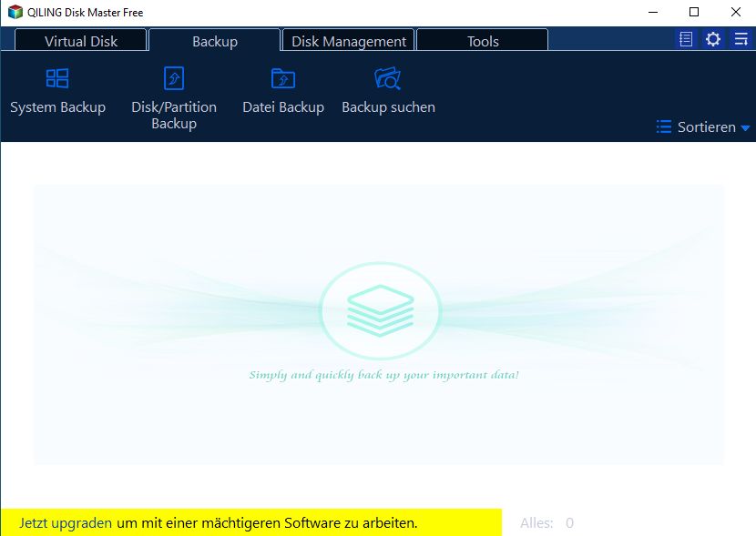Click the Jetzt upgraden link
756x536 pixels.
point(66,523)
